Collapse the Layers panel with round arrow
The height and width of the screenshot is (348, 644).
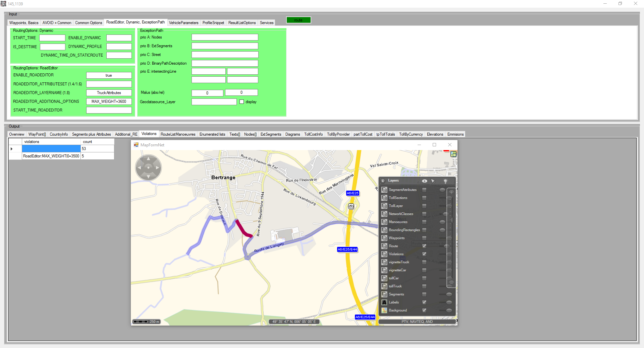click(x=383, y=181)
